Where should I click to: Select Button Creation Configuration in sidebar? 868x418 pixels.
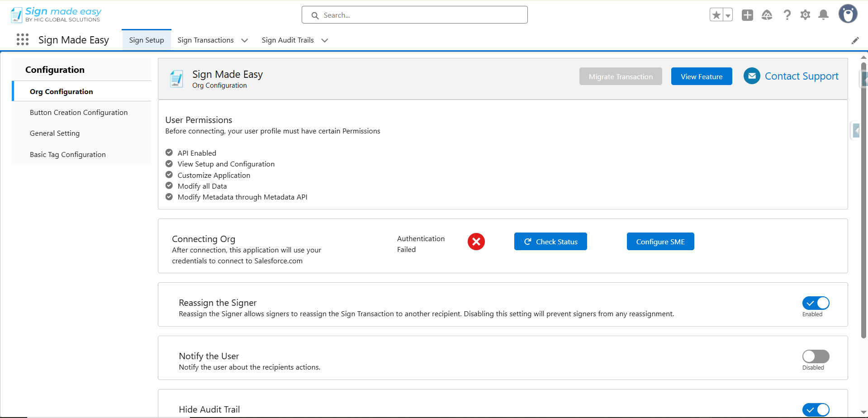coord(79,113)
